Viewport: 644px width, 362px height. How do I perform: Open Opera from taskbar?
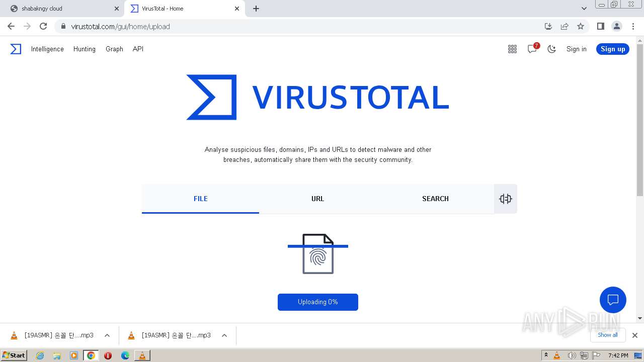coord(108,355)
